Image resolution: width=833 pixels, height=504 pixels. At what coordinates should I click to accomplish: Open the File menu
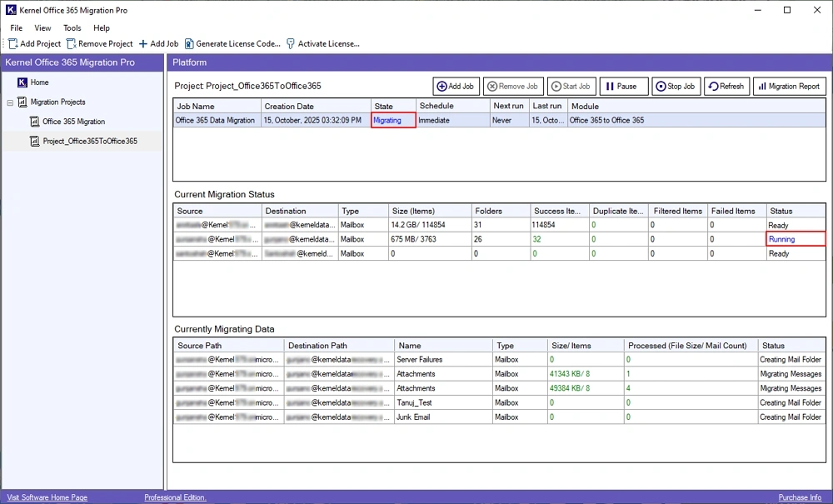[16, 28]
